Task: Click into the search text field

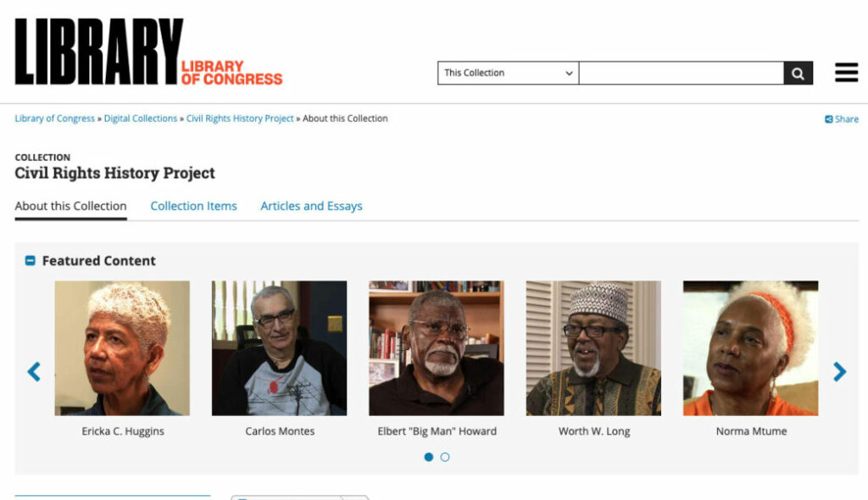Action: pyautogui.click(x=682, y=73)
